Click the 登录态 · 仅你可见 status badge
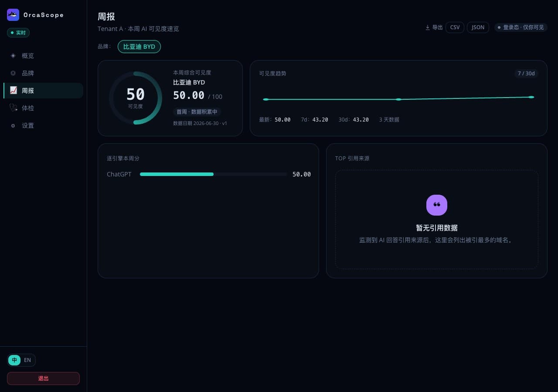 (x=521, y=27)
